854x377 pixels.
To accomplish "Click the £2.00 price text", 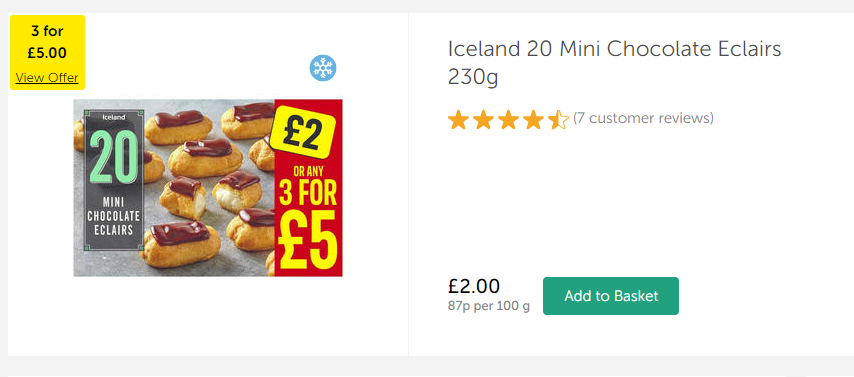I will pyautogui.click(x=474, y=287).
